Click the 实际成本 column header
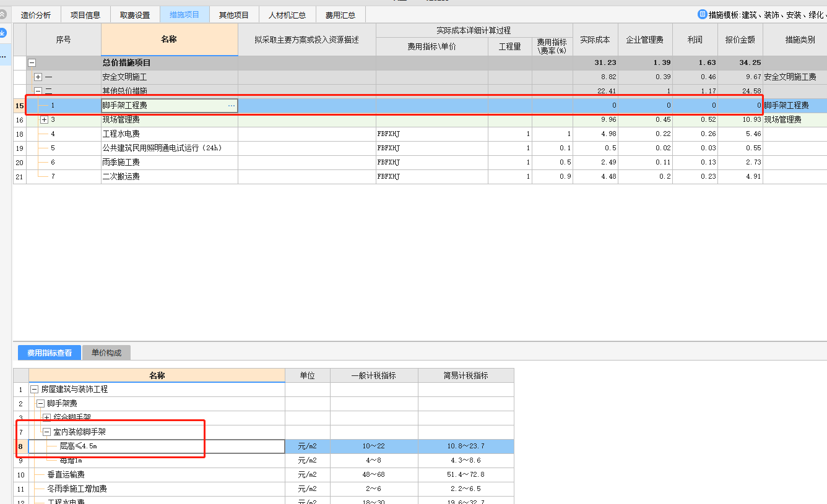This screenshot has height=504, width=827. point(595,40)
